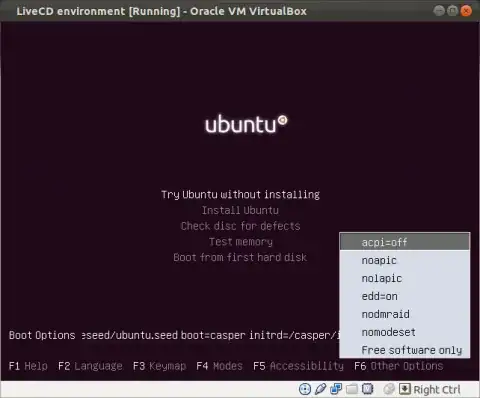This screenshot has width=480, height=398.
Task: Open the optical disk status icon
Action: click(x=305, y=389)
